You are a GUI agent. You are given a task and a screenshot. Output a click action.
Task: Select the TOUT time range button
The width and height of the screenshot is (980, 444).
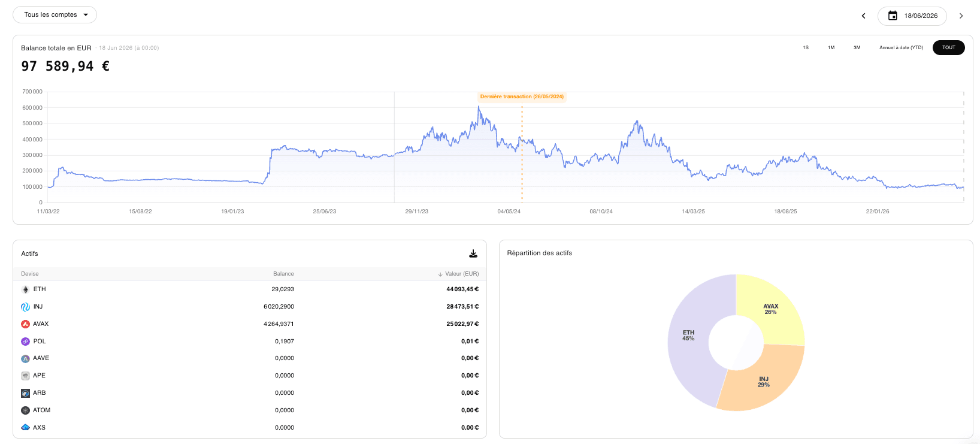pos(949,47)
